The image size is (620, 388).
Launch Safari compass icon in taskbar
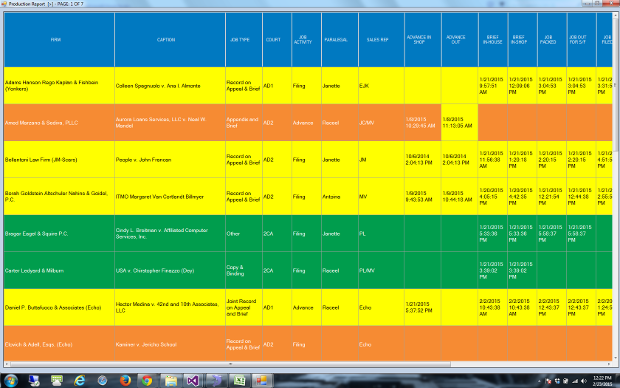[102, 380]
